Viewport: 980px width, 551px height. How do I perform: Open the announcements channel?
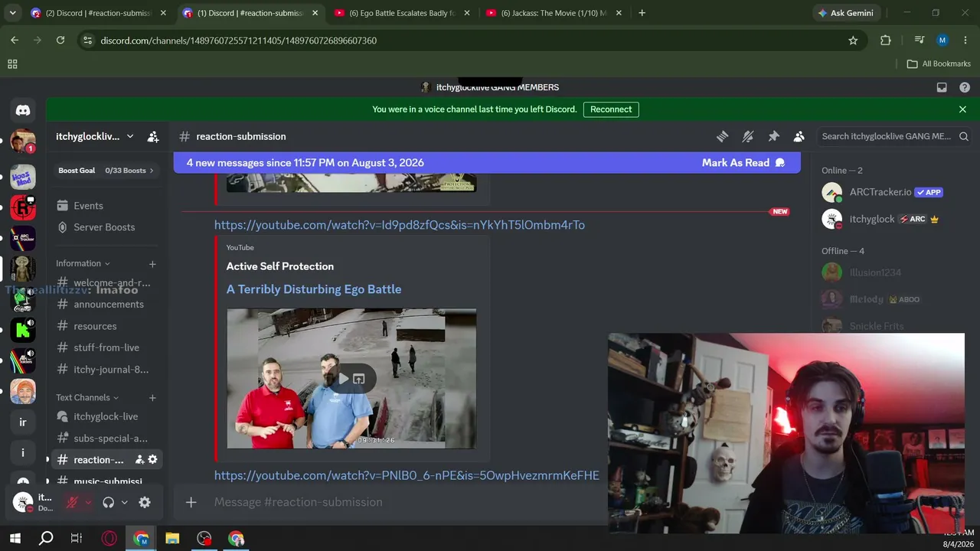click(x=106, y=305)
